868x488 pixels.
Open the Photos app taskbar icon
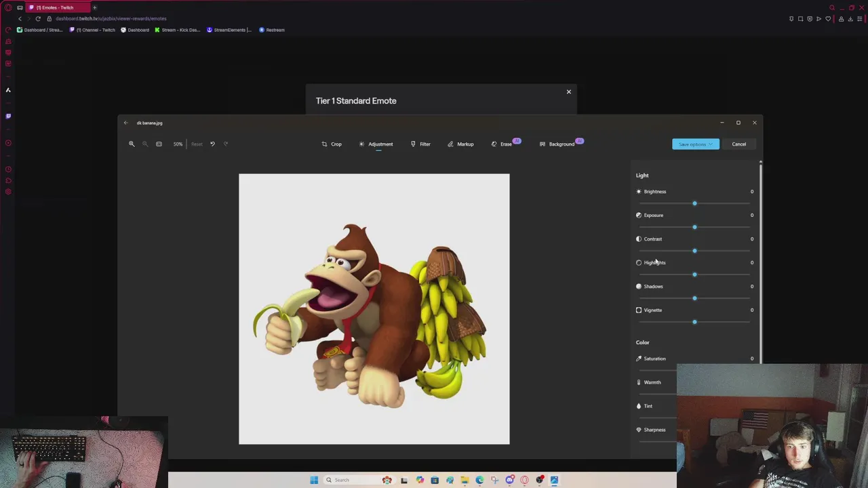pyautogui.click(x=554, y=480)
